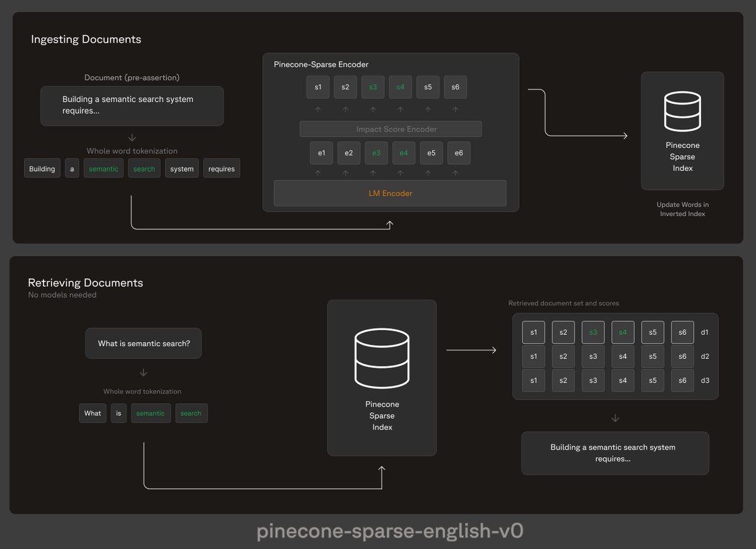Screen dimensions: 756x549
Task: Click the 'Ingesting Documents' heading
Action: [86, 40]
